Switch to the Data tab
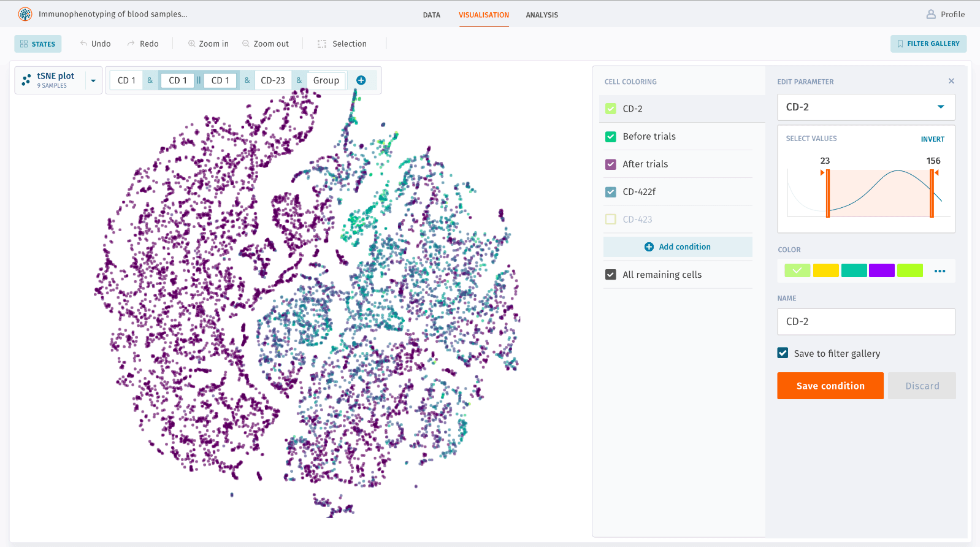980x547 pixels. 431,15
